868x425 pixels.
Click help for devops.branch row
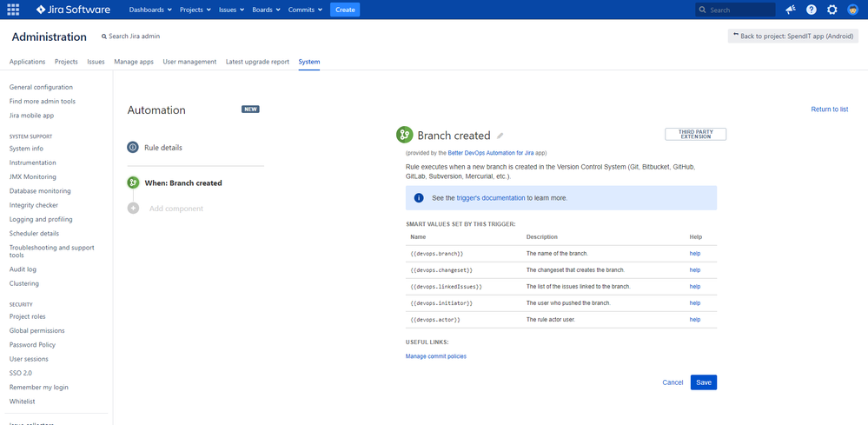[695, 254]
